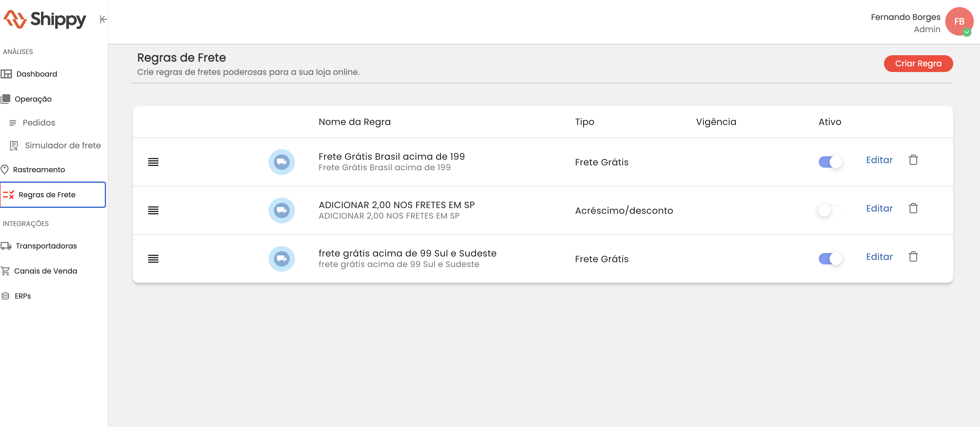Edit the Frete Grátis Brasil acima de 199 rule
Viewport: 980px width, 427px height.
[879, 160]
